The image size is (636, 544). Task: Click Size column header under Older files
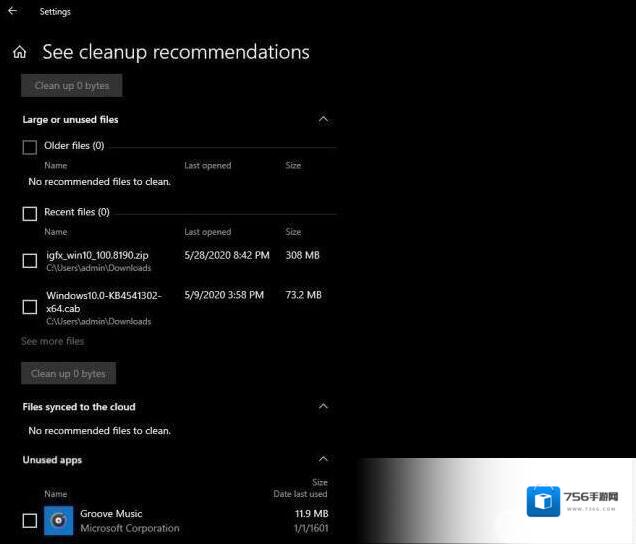click(x=293, y=165)
